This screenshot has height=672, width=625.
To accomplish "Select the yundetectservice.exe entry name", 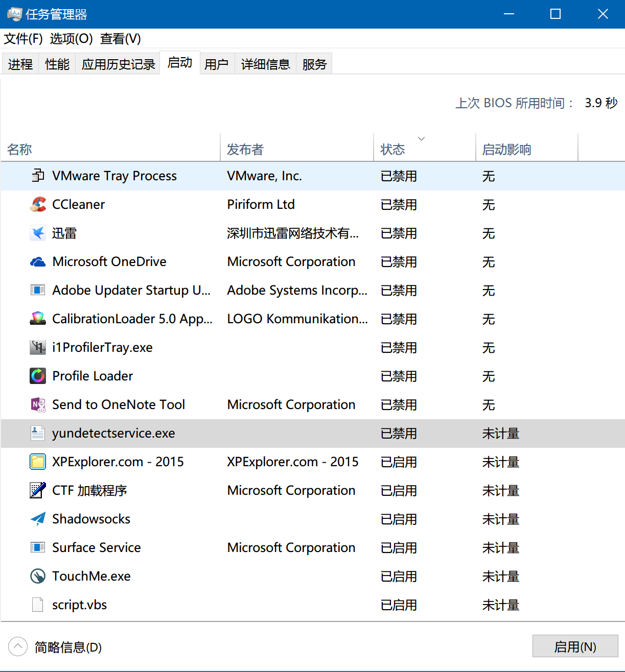I will (x=113, y=433).
